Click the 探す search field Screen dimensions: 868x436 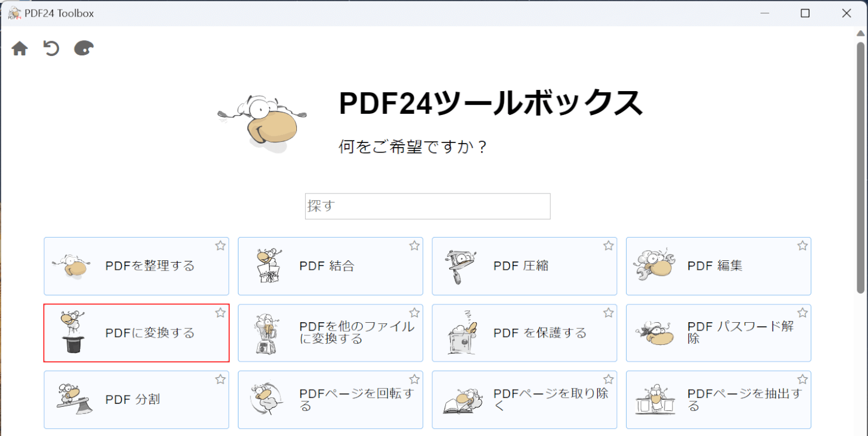coord(427,206)
